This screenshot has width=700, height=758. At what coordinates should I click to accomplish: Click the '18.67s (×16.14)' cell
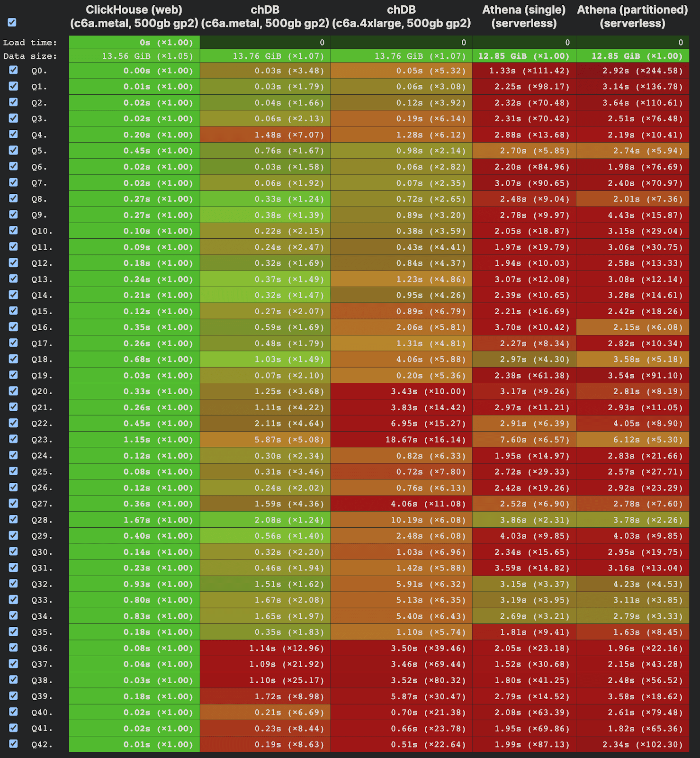(402, 440)
